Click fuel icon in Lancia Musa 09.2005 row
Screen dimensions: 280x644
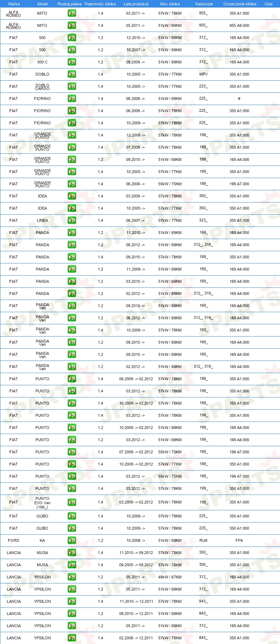point(72,565)
